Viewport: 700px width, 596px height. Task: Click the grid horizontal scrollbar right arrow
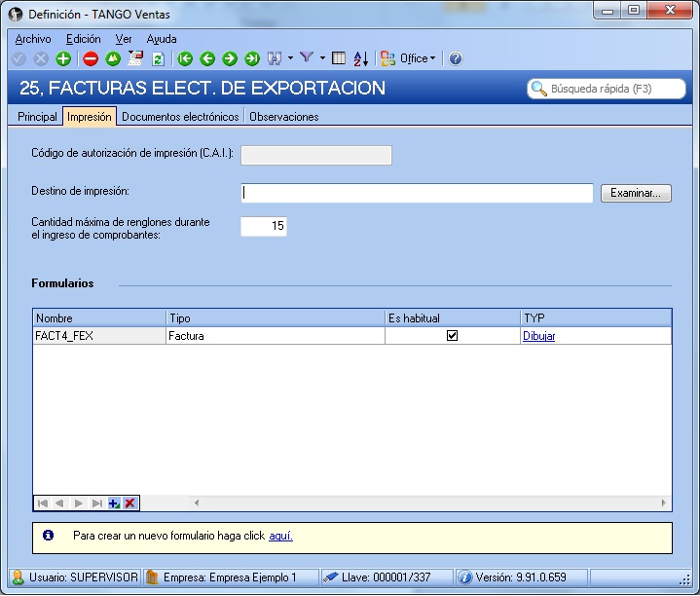(x=663, y=503)
